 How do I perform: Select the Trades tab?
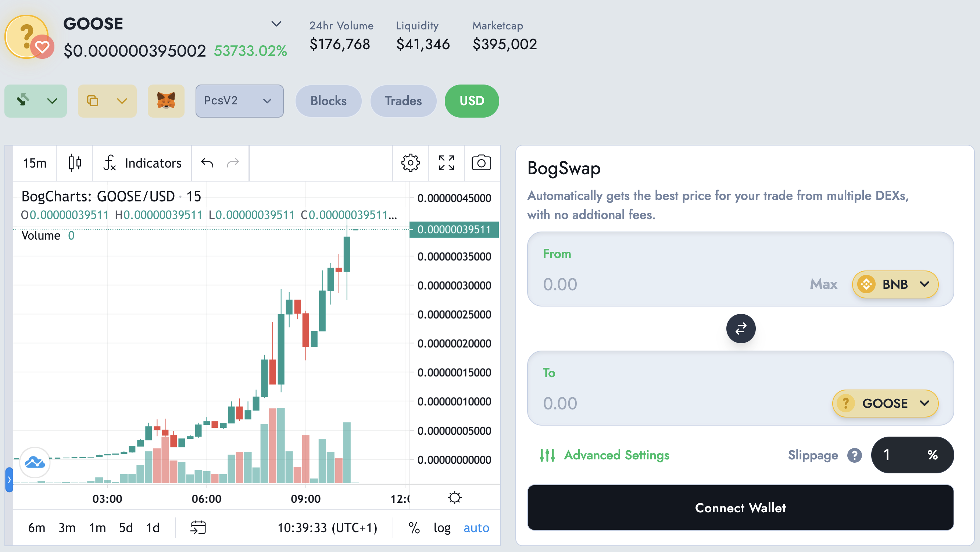403,101
